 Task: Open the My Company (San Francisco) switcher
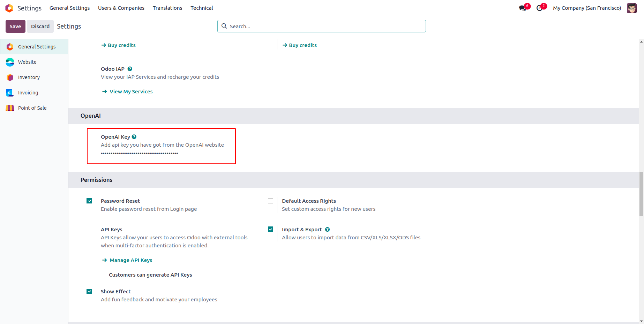click(x=587, y=8)
